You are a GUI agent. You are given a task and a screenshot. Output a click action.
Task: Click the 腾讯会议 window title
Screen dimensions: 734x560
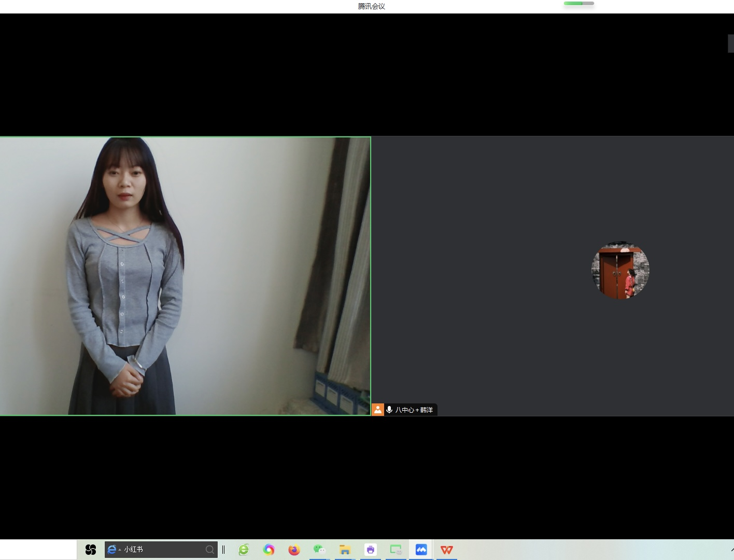372,6
